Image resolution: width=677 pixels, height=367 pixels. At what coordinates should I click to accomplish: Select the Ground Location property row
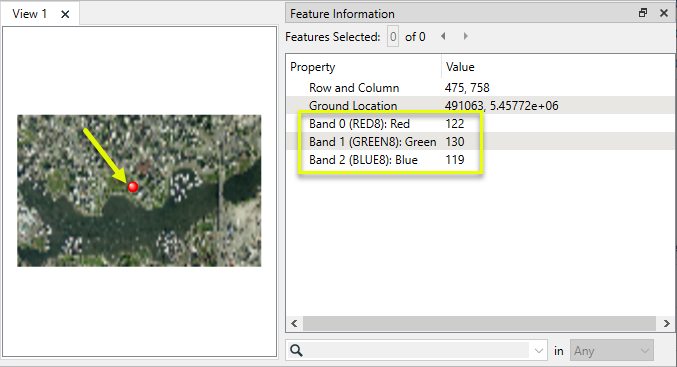(x=480, y=106)
